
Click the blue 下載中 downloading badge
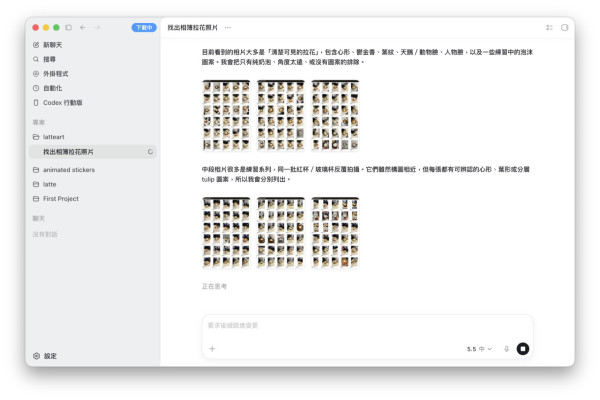click(x=144, y=28)
